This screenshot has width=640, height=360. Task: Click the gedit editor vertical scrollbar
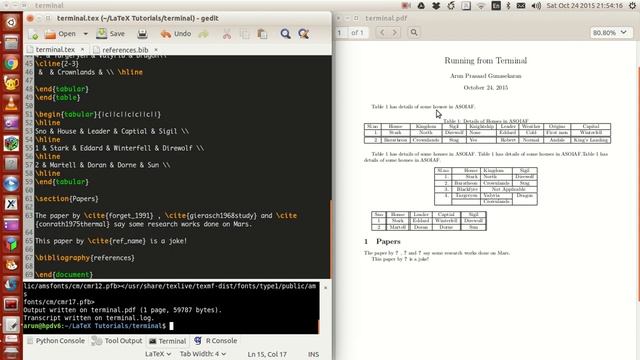point(330,240)
